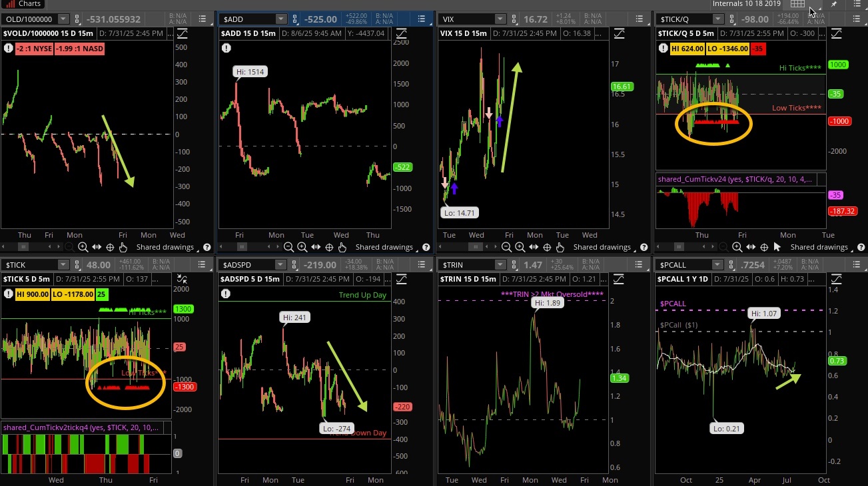The height and width of the screenshot is (486, 868).
Task: Open the VIX symbol selector dropdown
Action: [499, 19]
